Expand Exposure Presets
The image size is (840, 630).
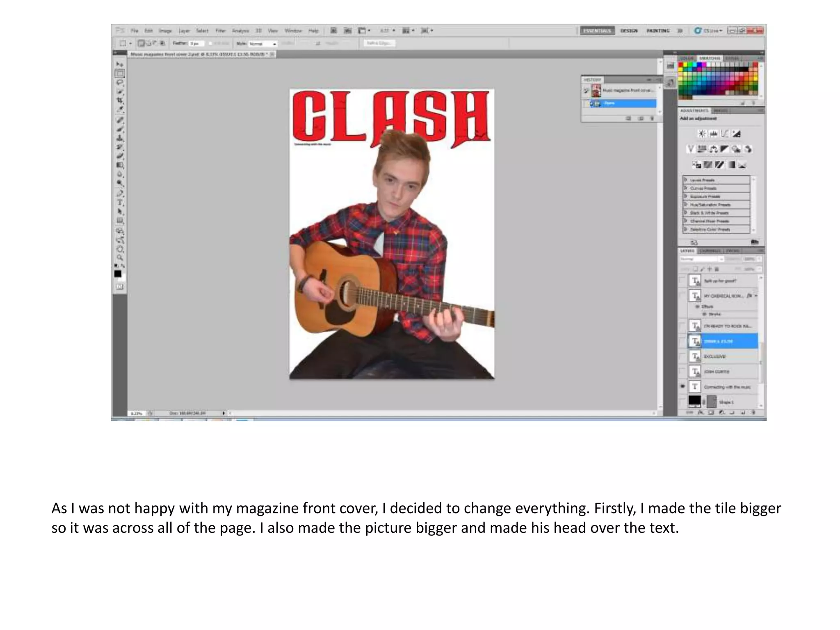[685, 196]
